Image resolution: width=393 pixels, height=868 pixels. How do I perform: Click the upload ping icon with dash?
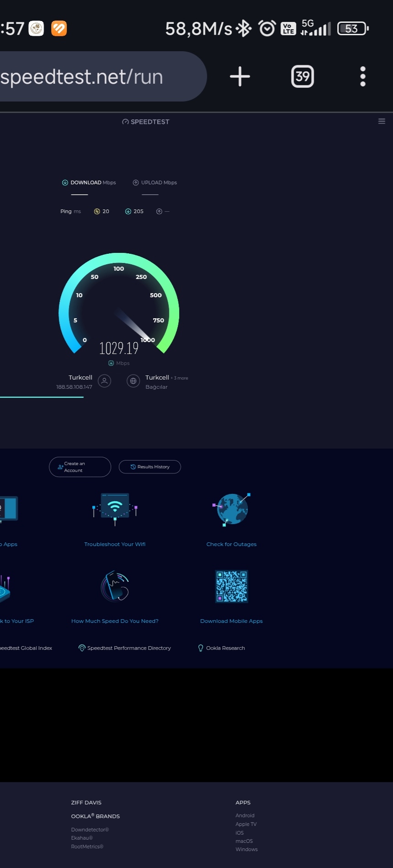click(159, 211)
